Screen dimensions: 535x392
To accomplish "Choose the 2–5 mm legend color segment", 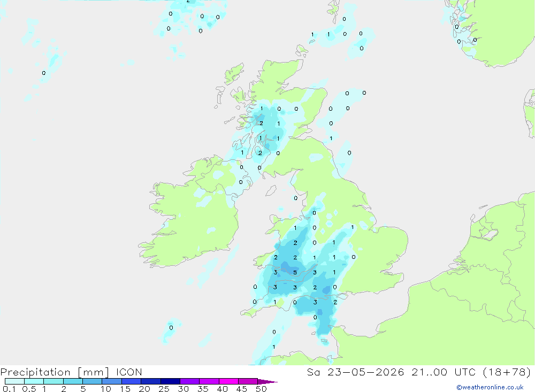I will [73, 381].
